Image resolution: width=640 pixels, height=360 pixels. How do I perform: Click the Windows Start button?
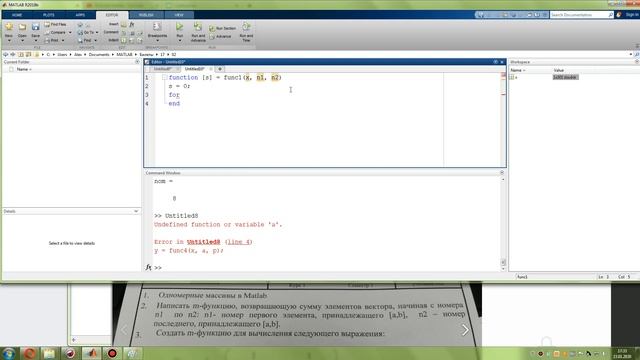tap(9, 353)
